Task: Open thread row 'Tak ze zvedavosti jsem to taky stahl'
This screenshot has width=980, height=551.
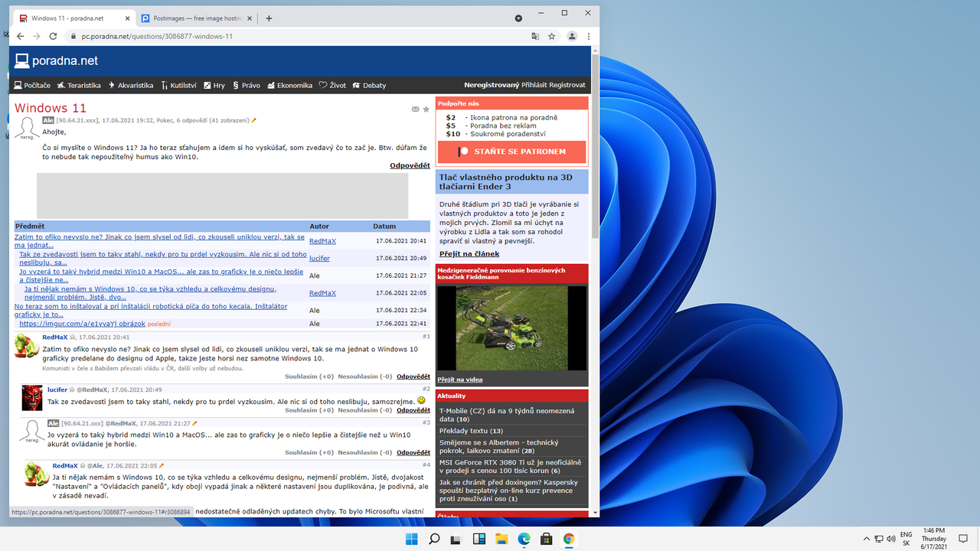Action: tap(163, 258)
